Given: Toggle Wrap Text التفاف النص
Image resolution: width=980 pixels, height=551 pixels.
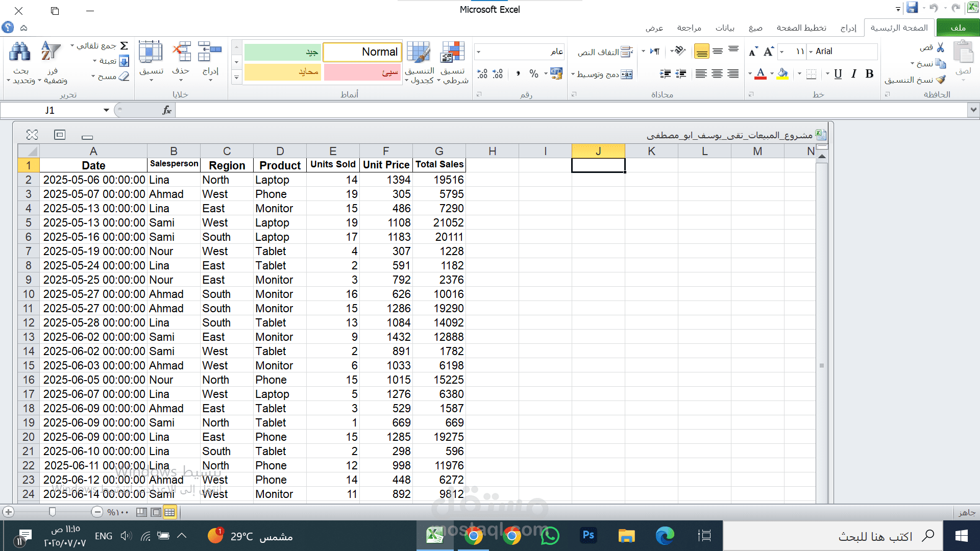Looking at the screenshot, I should coord(605,52).
